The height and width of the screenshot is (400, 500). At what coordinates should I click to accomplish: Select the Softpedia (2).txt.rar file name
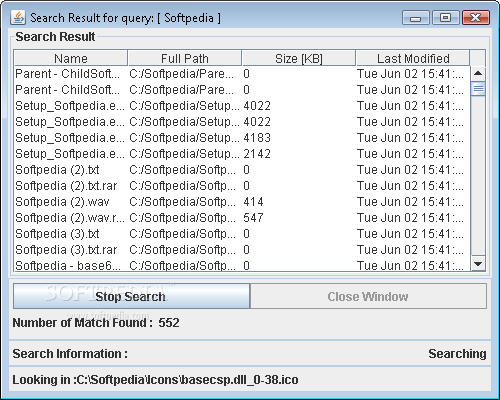[x=66, y=186]
